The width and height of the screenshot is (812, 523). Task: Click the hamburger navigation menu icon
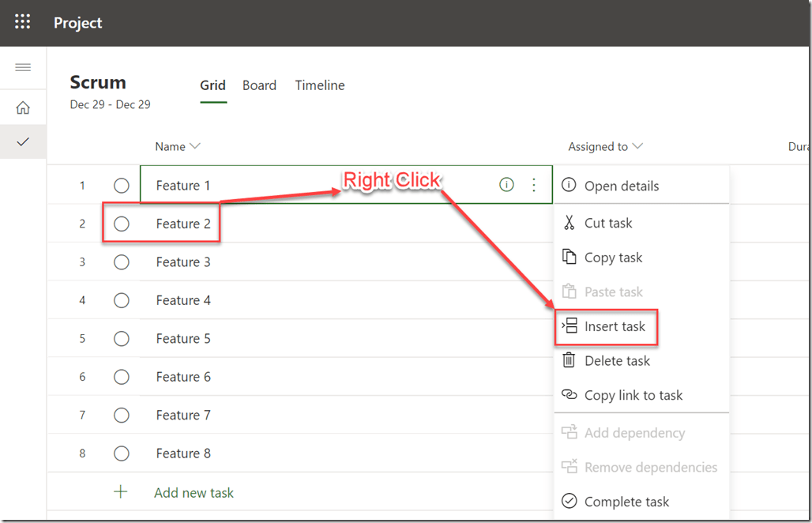pyautogui.click(x=23, y=67)
